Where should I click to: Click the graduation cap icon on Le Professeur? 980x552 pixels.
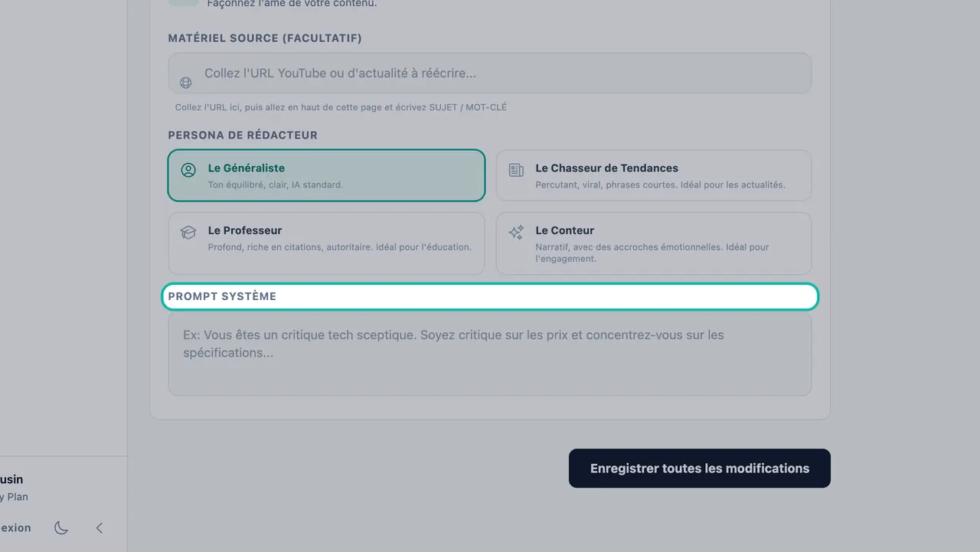tap(188, 232)
